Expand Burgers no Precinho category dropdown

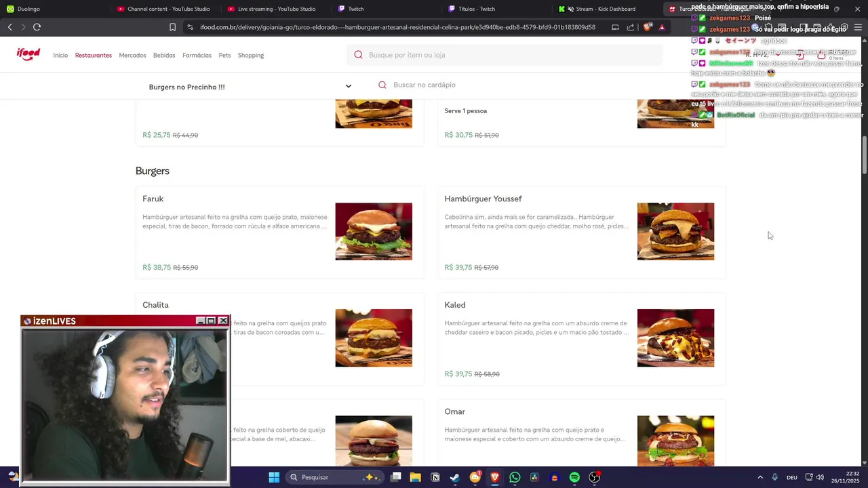349,86
